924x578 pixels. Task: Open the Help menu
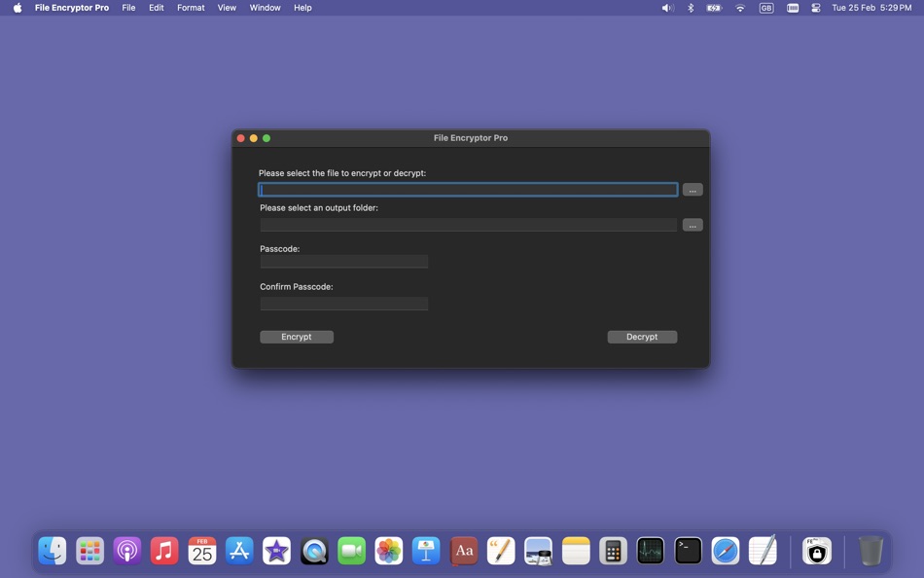(x=302, y=8)
